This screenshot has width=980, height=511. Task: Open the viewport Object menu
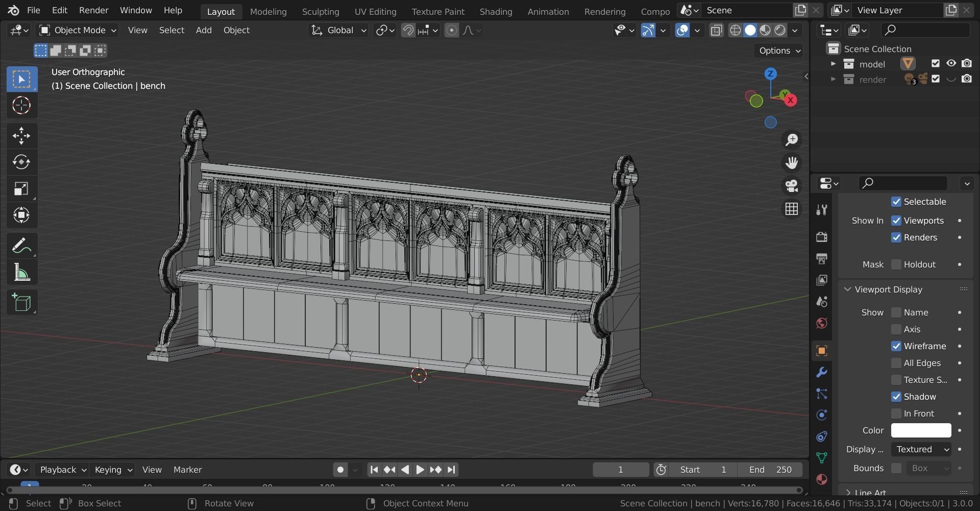[x=236, y=31]
